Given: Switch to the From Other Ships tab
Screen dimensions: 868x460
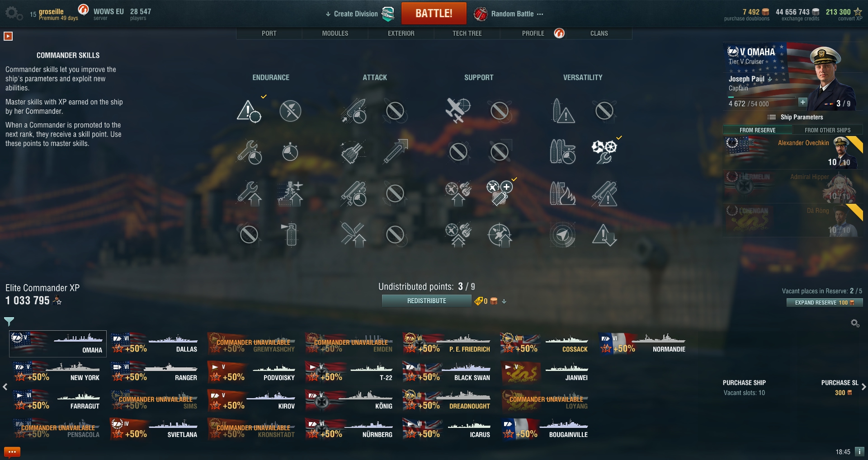Looking at the screenshot, I should tap(827, 130).
